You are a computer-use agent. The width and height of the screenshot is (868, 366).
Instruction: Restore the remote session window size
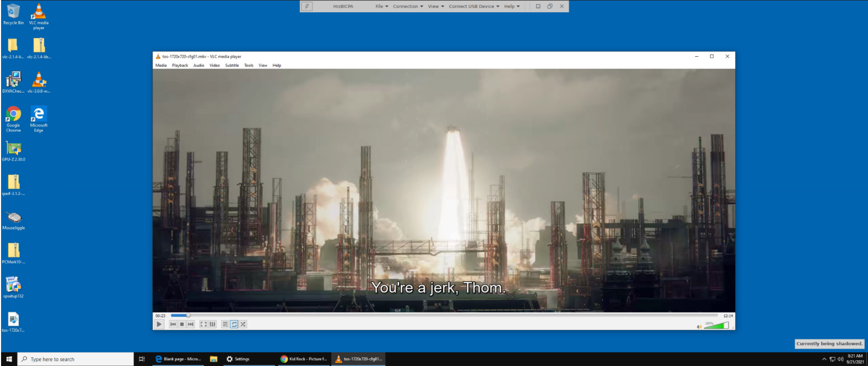tap(550, 6)
